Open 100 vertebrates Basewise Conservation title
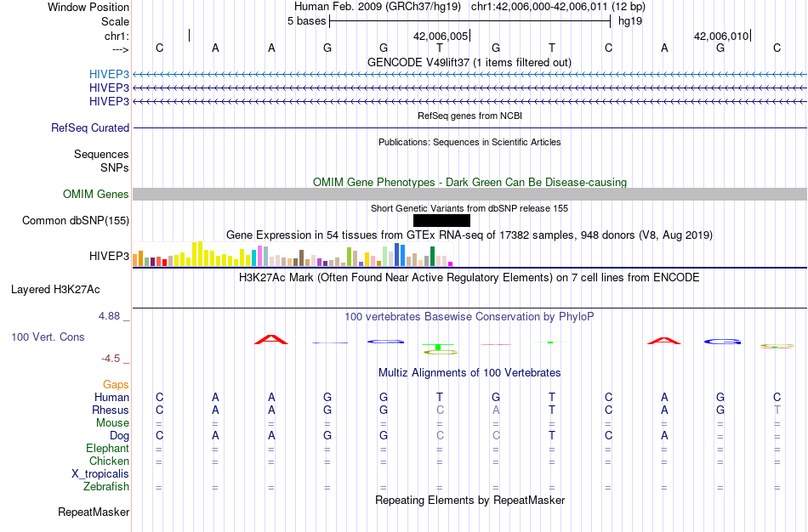The image size is (808, 532). pyautogui.click(x=469, y=317)
